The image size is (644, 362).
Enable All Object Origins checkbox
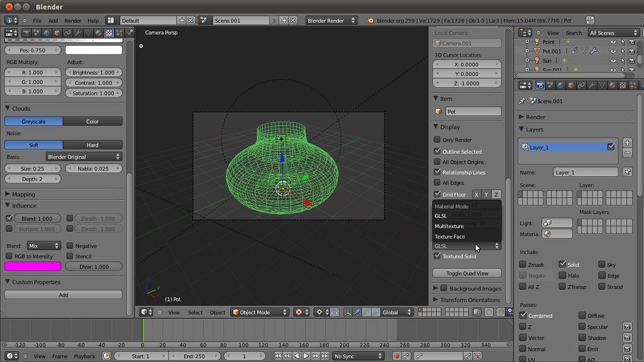pos(437,162)
